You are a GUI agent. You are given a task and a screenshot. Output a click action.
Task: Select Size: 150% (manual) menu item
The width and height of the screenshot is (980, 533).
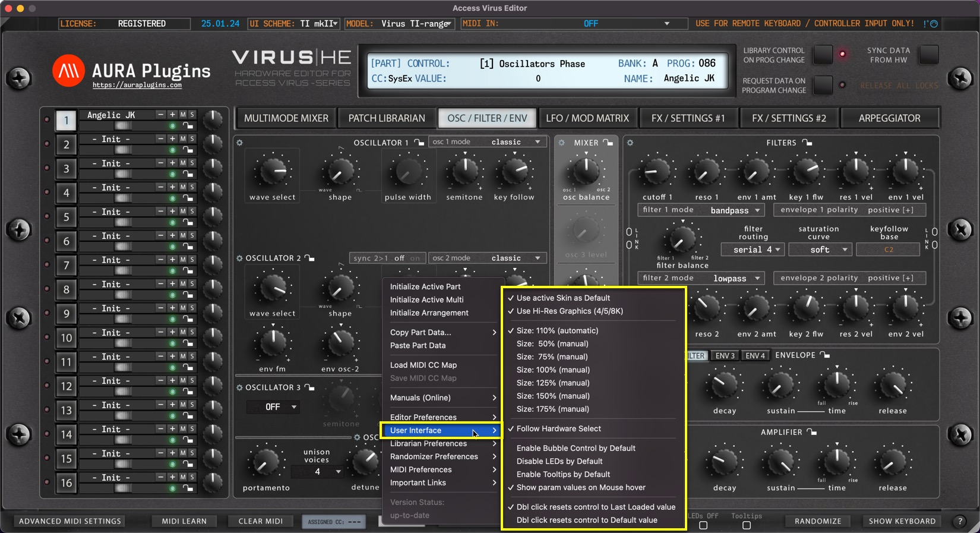(x=553, y=396)
